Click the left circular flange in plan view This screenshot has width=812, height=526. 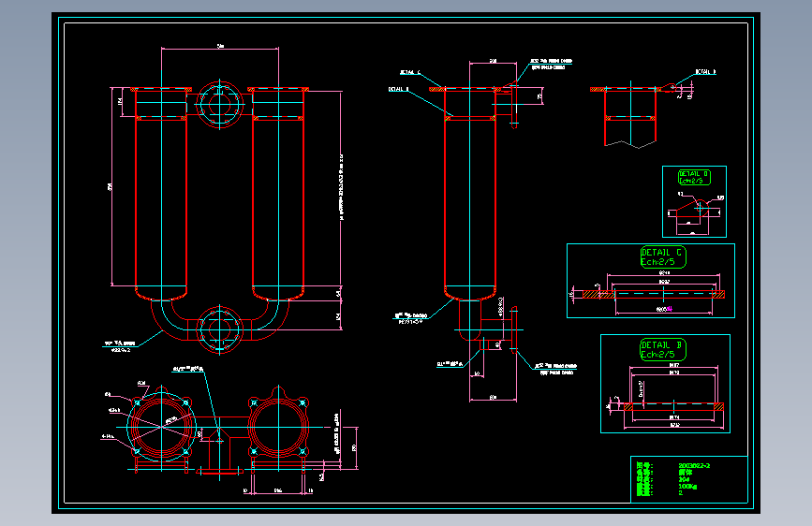162,427
